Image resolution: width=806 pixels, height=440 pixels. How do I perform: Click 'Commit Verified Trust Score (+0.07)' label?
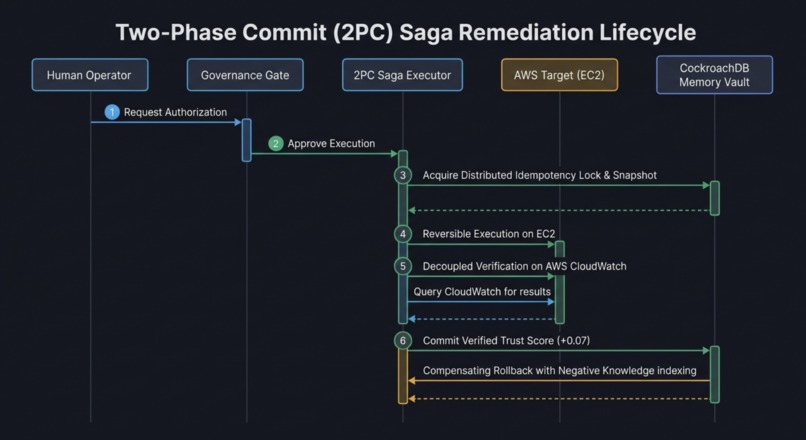[506, 340]
